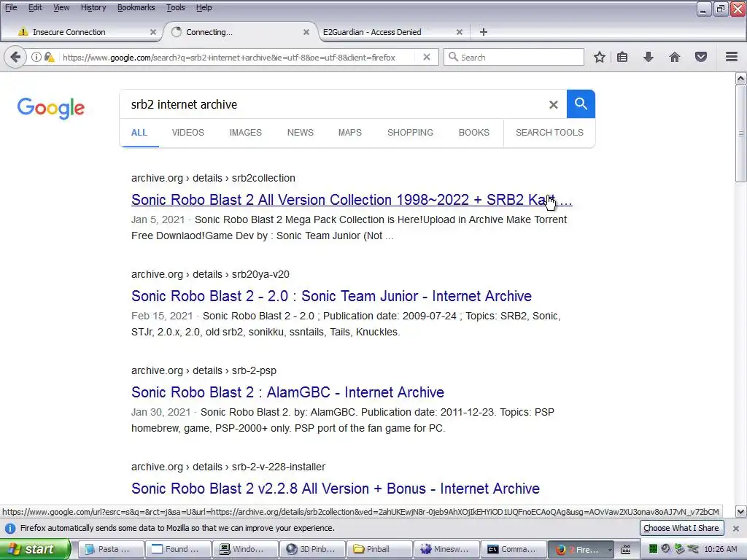The image size is (747, 560).
Task: Open the Pinball folder taskbar button
Action: pyautogui.click(x=379, y=549)
